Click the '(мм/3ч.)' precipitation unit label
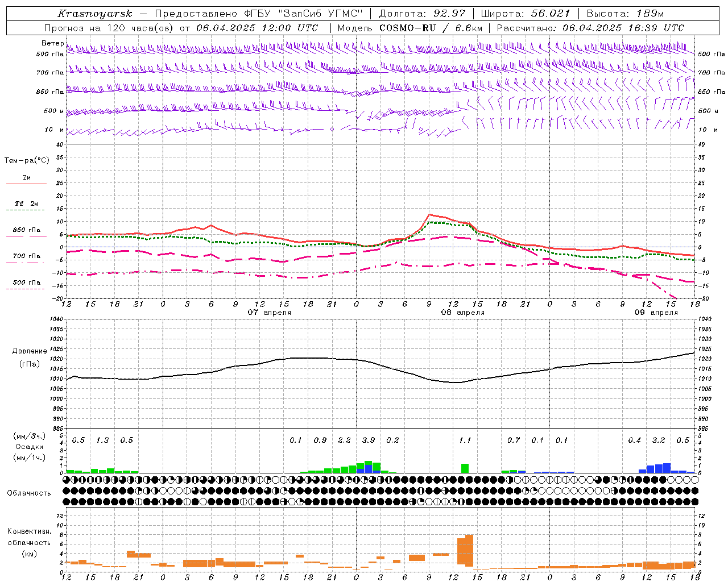Image resolution: width=728 pixels, height=582 pixels. (x=28, y=436)
